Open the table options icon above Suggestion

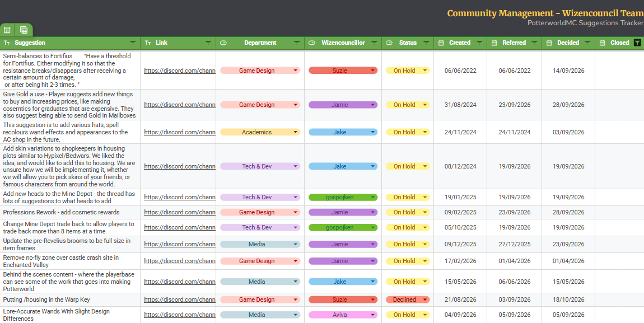tap(7, 30)
